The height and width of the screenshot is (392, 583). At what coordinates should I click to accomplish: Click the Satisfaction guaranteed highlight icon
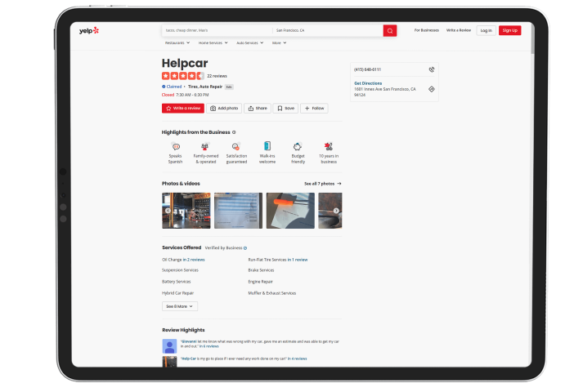[x=235, y=147]
